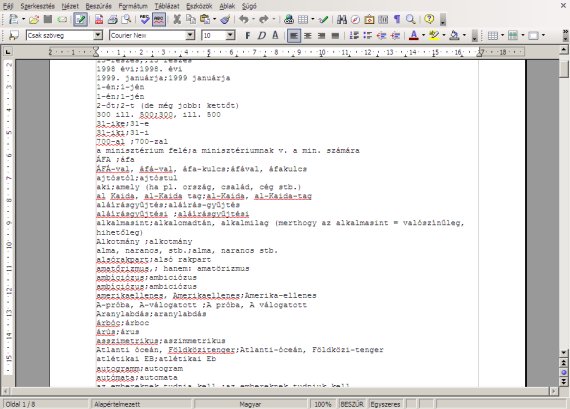Open Data Sources icon

tap(383, 19)
